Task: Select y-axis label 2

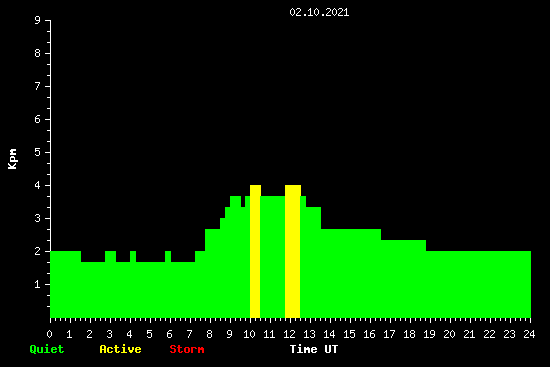Action: point(38,251)
